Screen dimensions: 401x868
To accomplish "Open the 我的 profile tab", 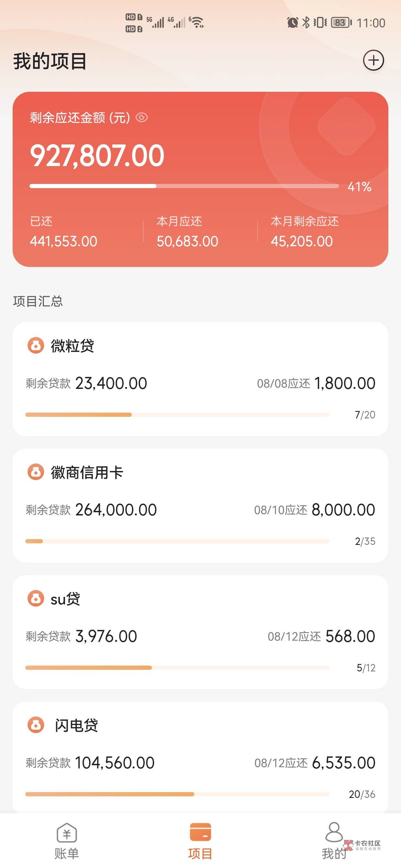I will pyautogui.click(x=334, y=840).
